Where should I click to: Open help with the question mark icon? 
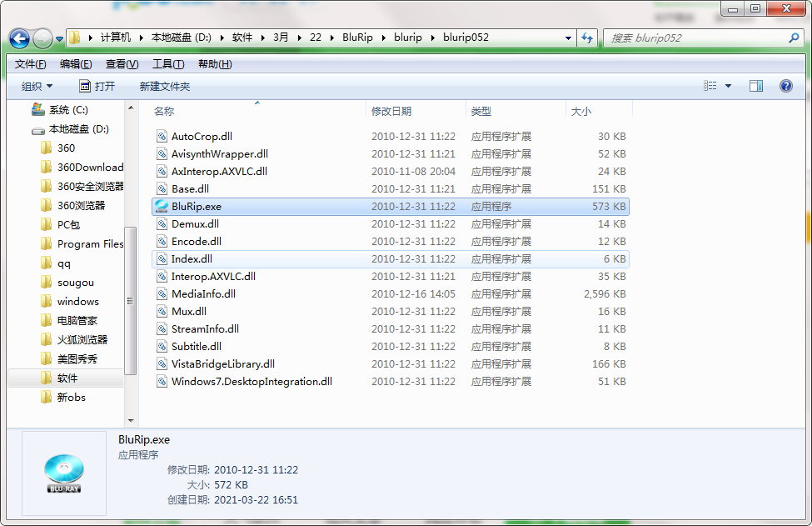[x=785, y=86]
